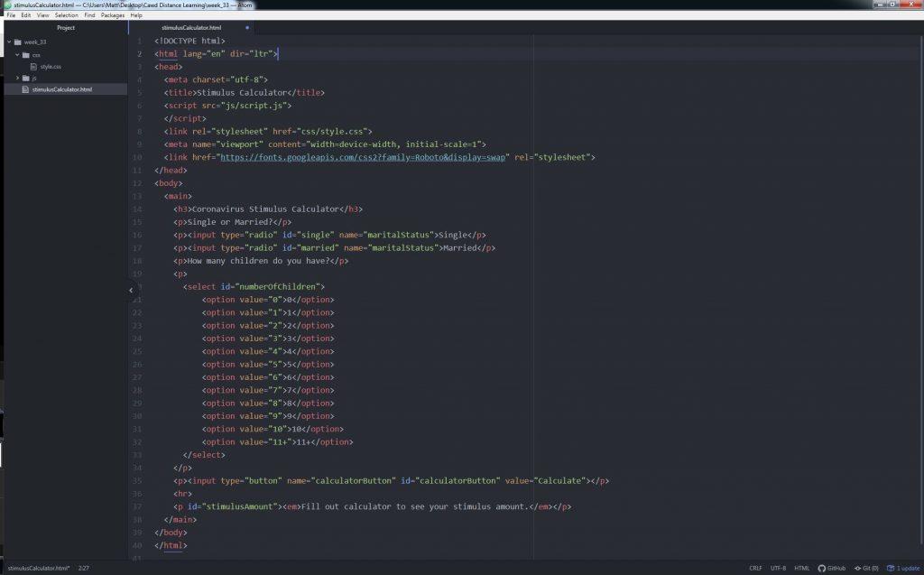Collapse the css folder chevron

18,55
